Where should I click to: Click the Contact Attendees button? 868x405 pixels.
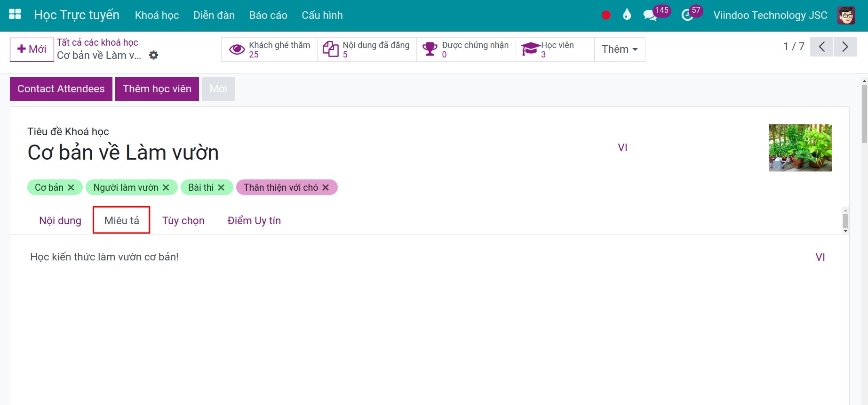click(61, 89)
